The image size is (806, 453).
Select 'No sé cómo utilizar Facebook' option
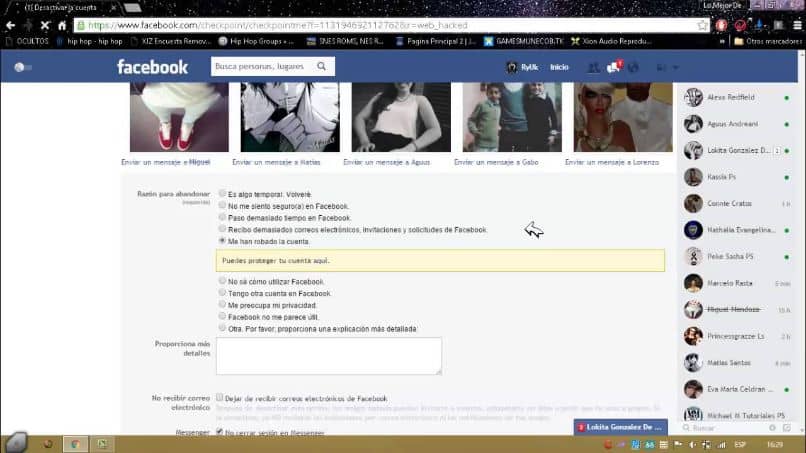(222, 281)
